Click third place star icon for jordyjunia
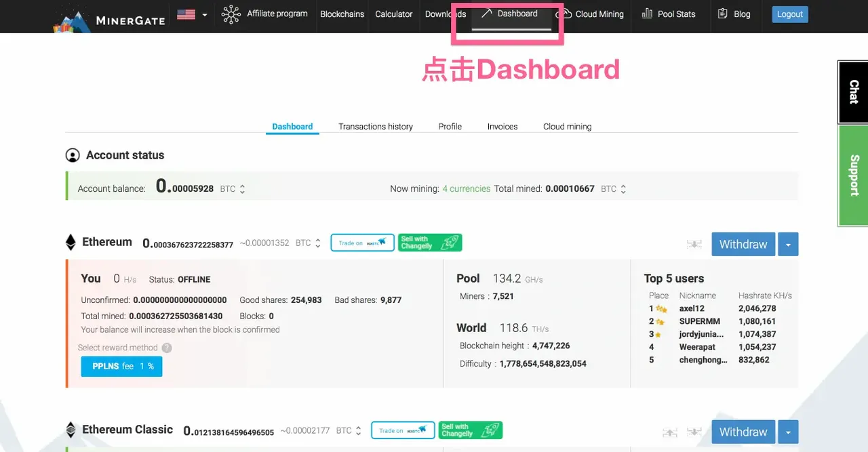 tap(658, 335)
